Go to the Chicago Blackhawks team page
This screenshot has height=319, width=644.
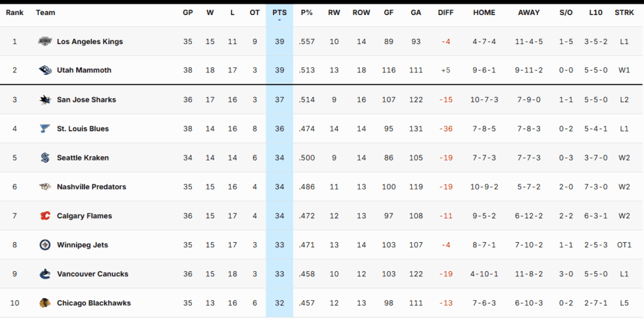[94, 303]
